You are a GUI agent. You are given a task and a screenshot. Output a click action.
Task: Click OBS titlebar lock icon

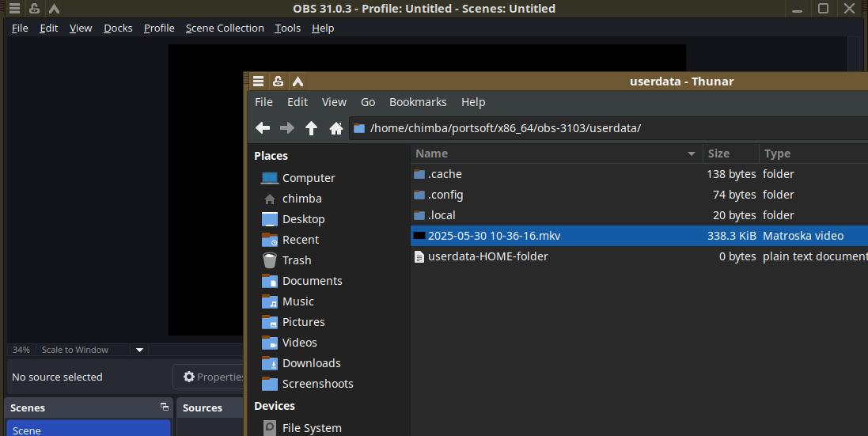(34, 8)
